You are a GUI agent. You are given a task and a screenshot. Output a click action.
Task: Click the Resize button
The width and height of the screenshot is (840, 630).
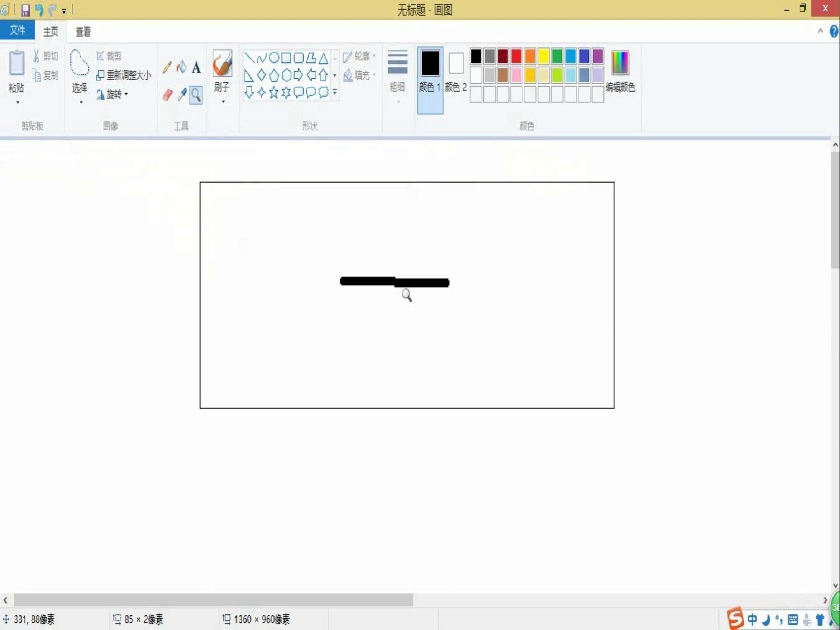pyautogui.click(x=123, y=75)
